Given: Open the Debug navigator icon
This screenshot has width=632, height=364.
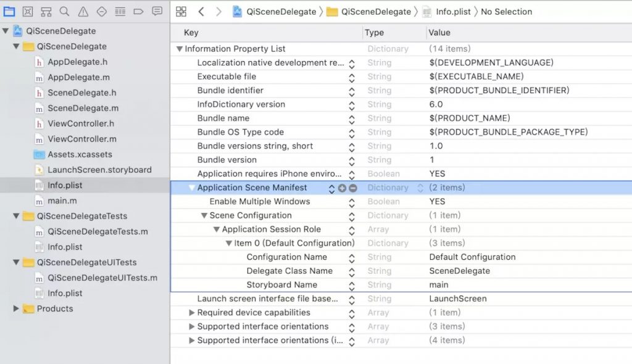Looking at the screenshot, I should click(x=120, y=11).
